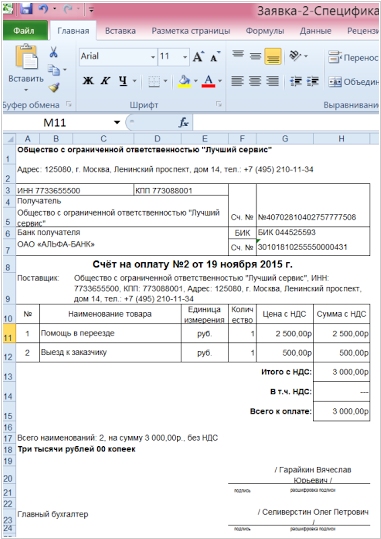Click the Итого с НДС label
The width and height of the screenshot is (381, 539).
coord(286,372)
